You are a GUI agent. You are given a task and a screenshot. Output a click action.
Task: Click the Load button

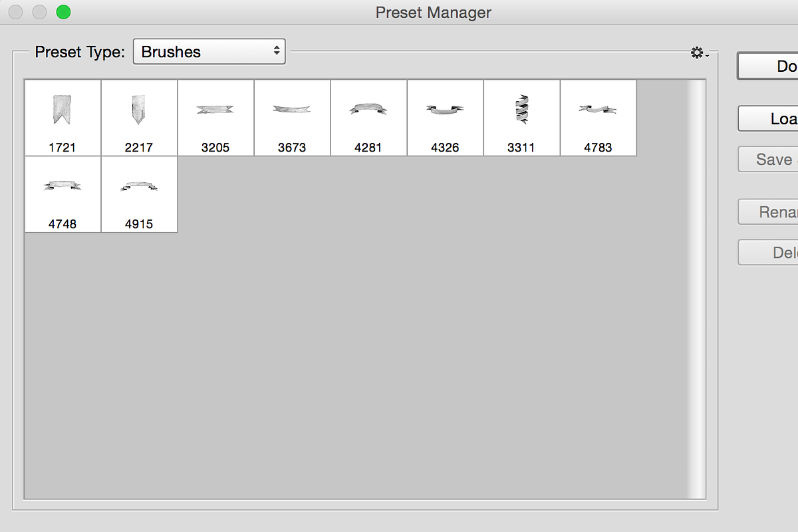tap(768, 119)
